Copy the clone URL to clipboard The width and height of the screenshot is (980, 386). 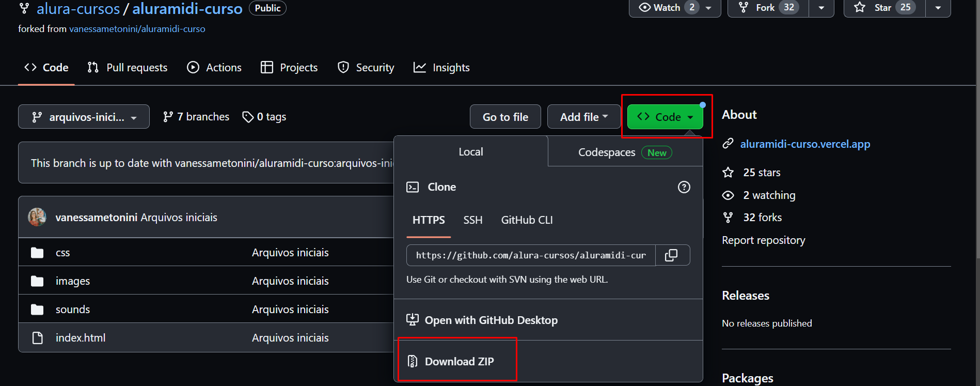point(672,255)
